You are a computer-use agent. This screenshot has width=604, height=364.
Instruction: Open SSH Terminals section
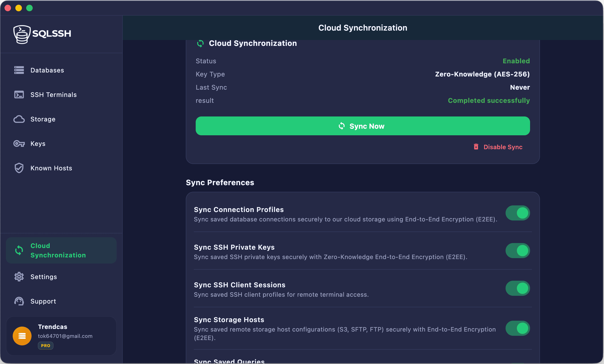(61, 95)
